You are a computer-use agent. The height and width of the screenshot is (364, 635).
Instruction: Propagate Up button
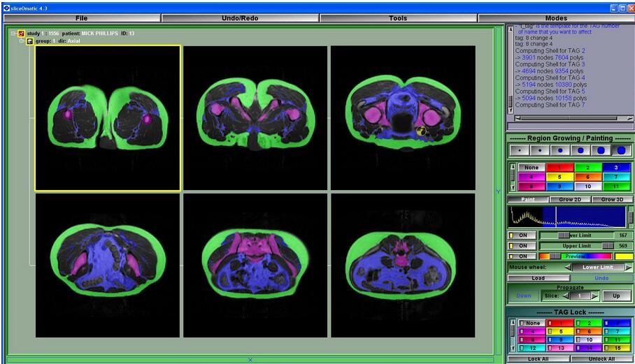tap(616, 296)
